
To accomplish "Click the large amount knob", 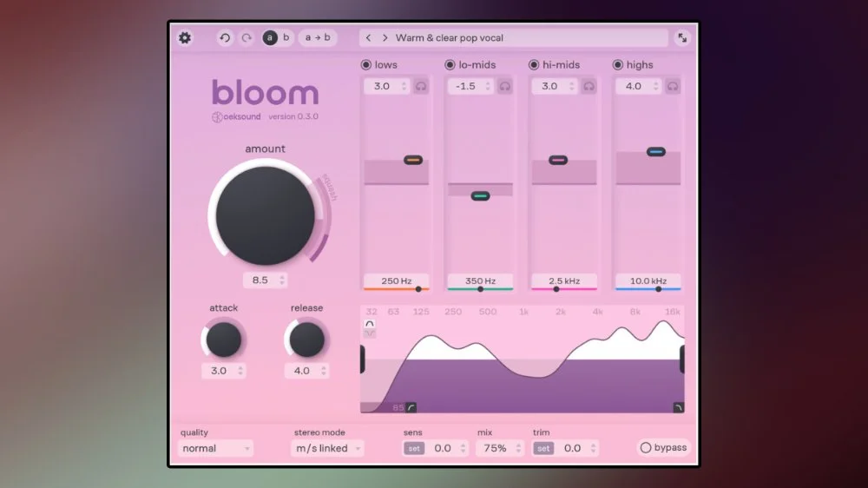I will pos(265,215).
